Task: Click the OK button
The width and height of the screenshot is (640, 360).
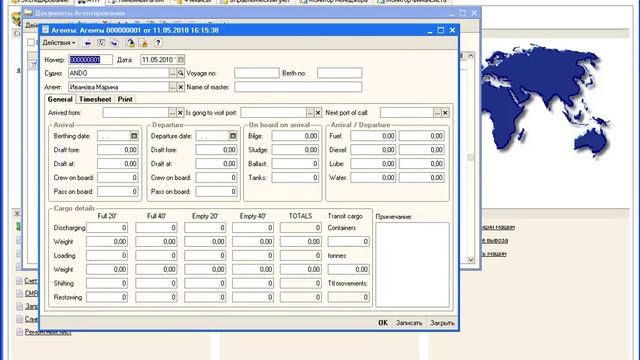Action: pos(383,323)
